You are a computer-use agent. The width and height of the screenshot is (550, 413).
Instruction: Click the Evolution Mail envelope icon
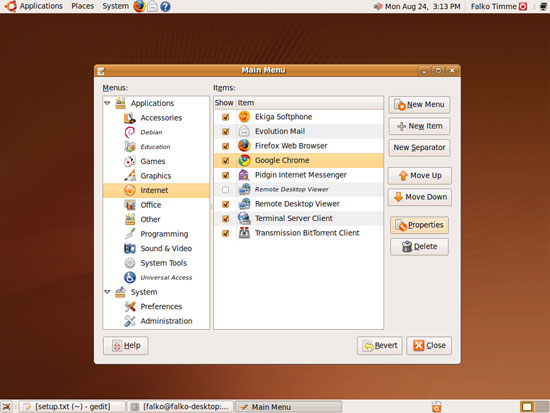click(244, 131)
